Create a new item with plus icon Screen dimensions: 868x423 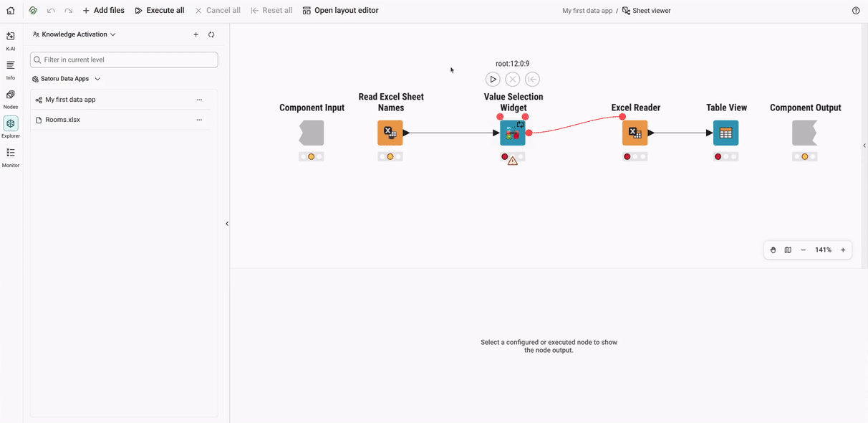pyautogui.click(x=196, y=34)
